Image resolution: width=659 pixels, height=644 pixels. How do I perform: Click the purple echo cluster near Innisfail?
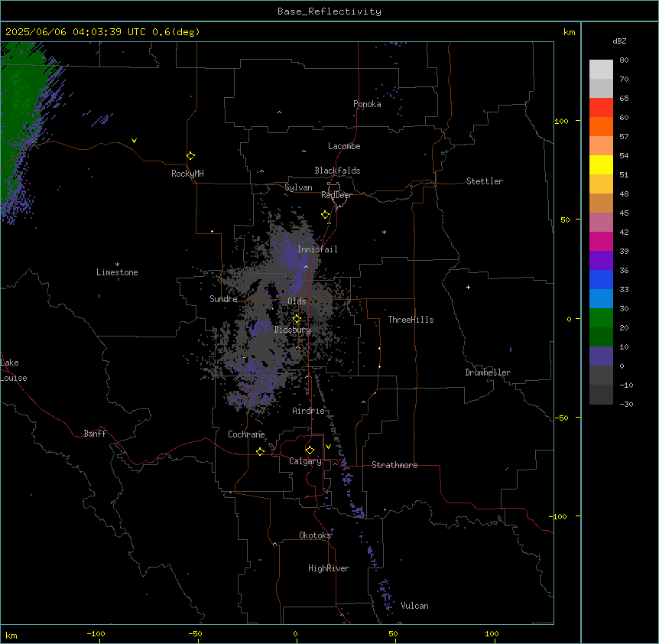[292, 263]
